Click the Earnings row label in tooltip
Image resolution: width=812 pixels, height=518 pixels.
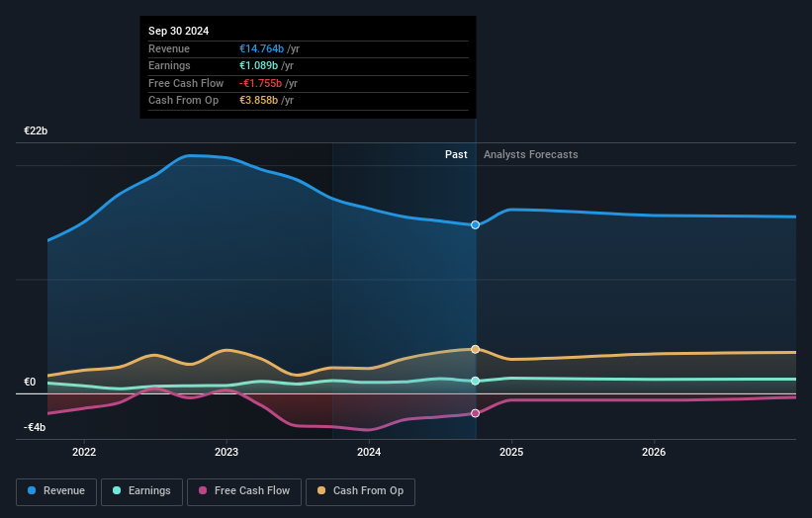pos(169,65)
